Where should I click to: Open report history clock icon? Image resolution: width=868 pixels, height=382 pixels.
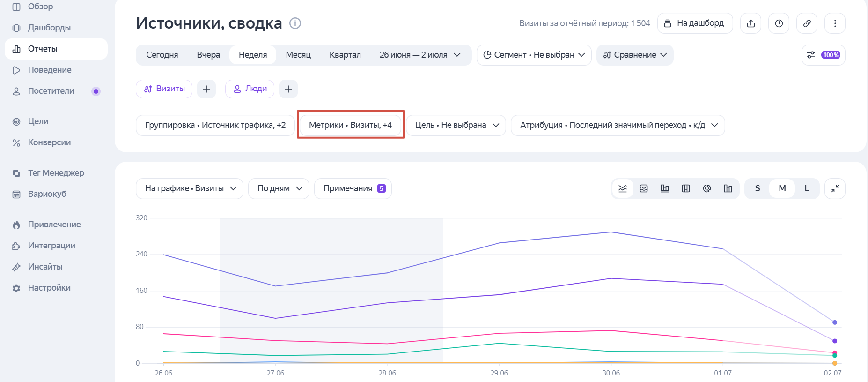coord(779,23)
